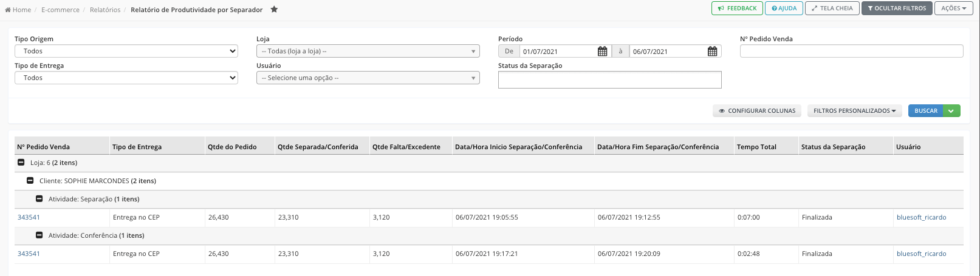Image resolution: width=980 pixels, height=276 pixels.
Task: Open the Usuário selector
Action: (368, 78)
